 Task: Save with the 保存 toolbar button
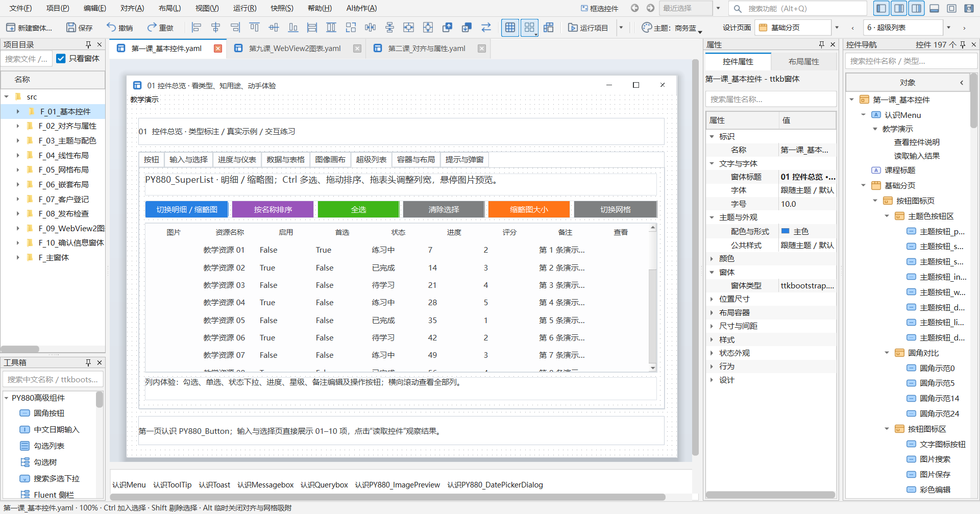coord(80,28)
